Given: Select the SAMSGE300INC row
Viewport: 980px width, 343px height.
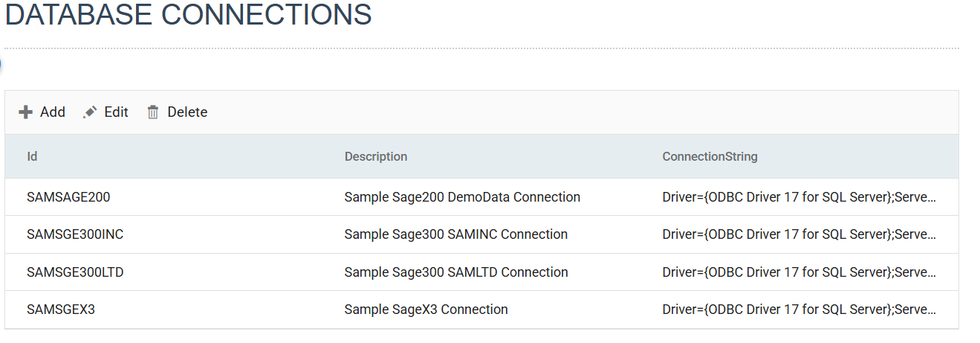Looking at the screenshot, I should pos(481,234).
